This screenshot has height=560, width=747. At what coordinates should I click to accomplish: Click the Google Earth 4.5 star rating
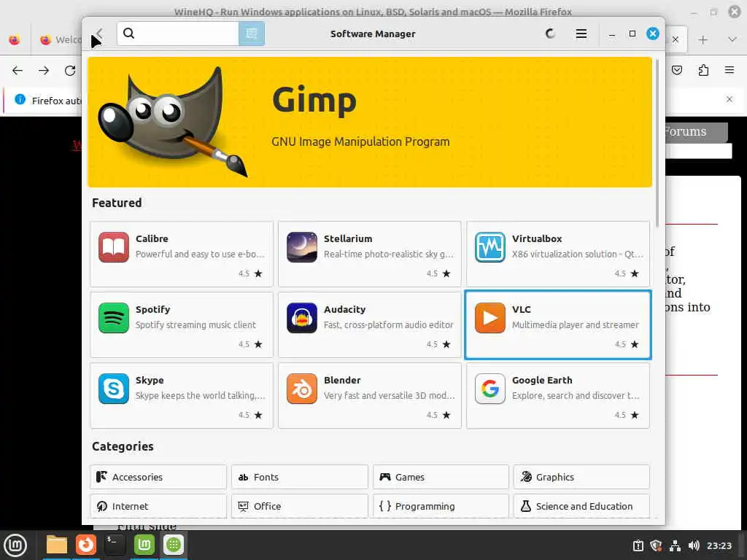pyautogui.click(x=627, y=415)
